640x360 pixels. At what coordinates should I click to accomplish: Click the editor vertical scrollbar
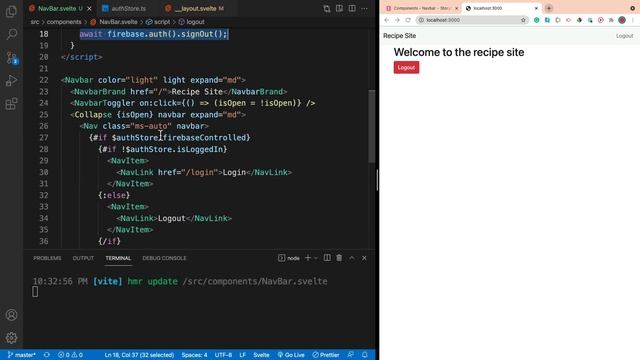(371, 126)
